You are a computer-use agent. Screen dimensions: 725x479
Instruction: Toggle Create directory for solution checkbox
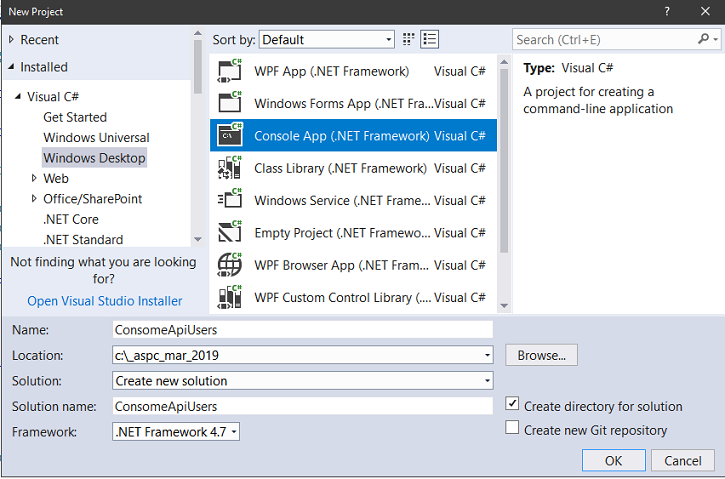[512, 404]
